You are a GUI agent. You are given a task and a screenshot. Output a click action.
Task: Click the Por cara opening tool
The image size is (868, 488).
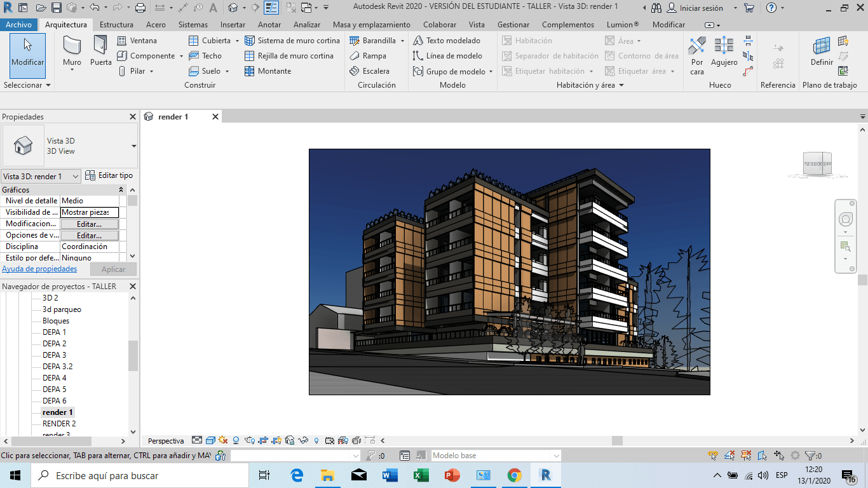(697, 56)
